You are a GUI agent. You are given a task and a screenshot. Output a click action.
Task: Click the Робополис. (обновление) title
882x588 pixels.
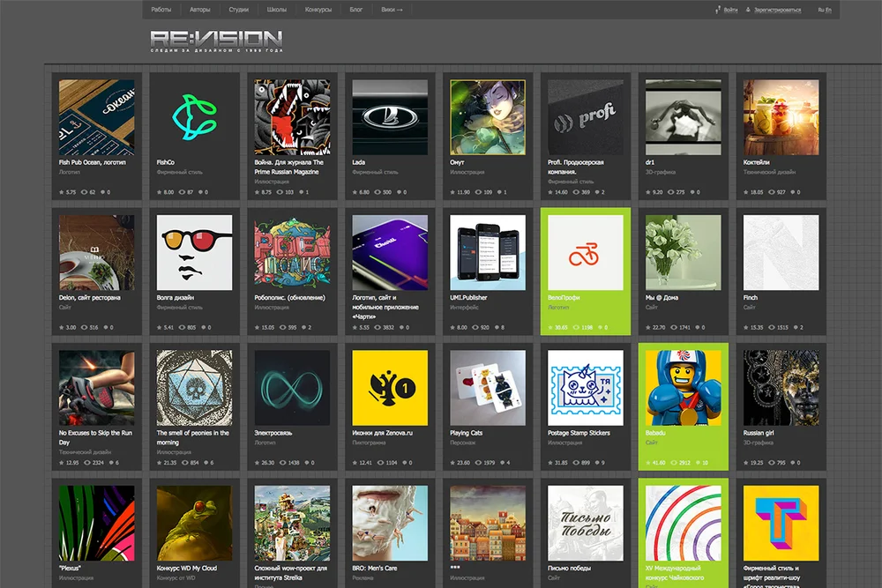289,297
